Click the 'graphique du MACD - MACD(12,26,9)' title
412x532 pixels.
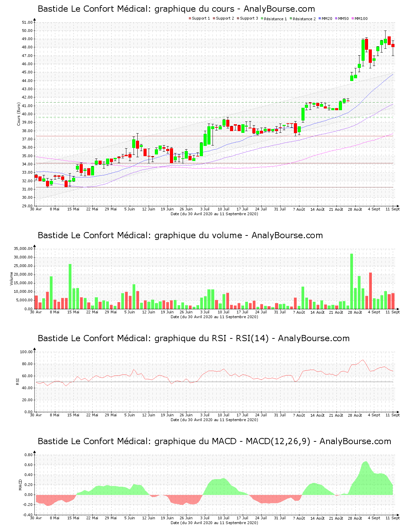coord(215,441)
